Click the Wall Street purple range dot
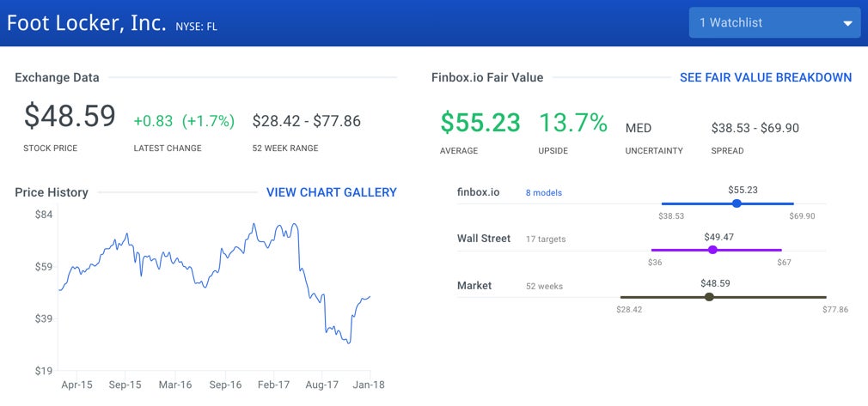 [x=712, y=250]
